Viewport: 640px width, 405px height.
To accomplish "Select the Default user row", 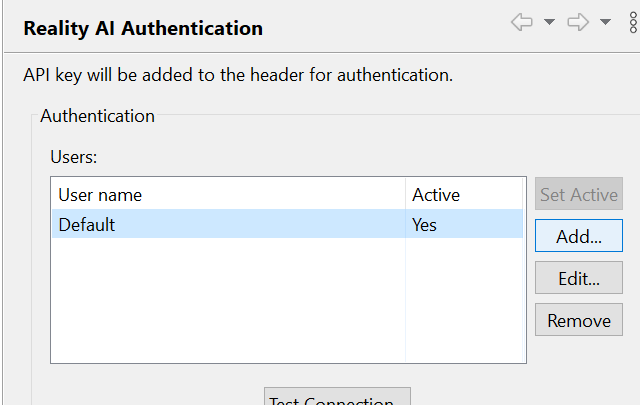I will [87, 225].
